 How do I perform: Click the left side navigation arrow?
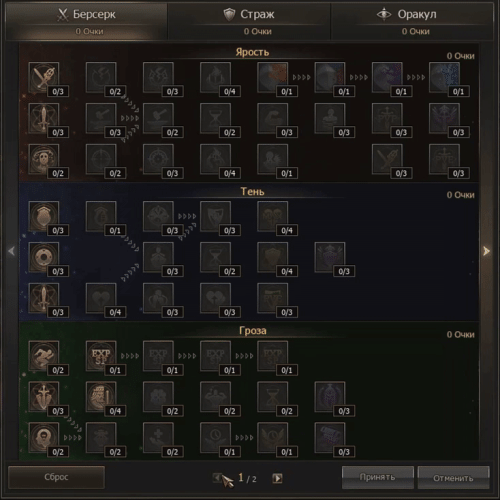point(12,251)
